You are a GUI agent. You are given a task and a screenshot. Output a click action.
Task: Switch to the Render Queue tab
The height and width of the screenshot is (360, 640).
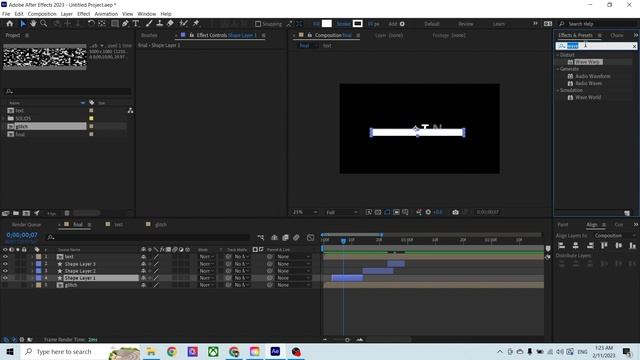[27, 224]
